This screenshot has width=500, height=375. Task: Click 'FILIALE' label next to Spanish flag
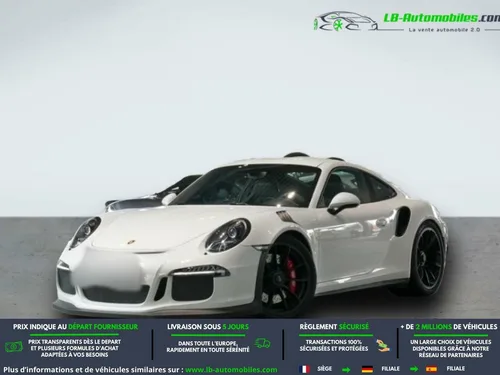(x=455, y=369)
